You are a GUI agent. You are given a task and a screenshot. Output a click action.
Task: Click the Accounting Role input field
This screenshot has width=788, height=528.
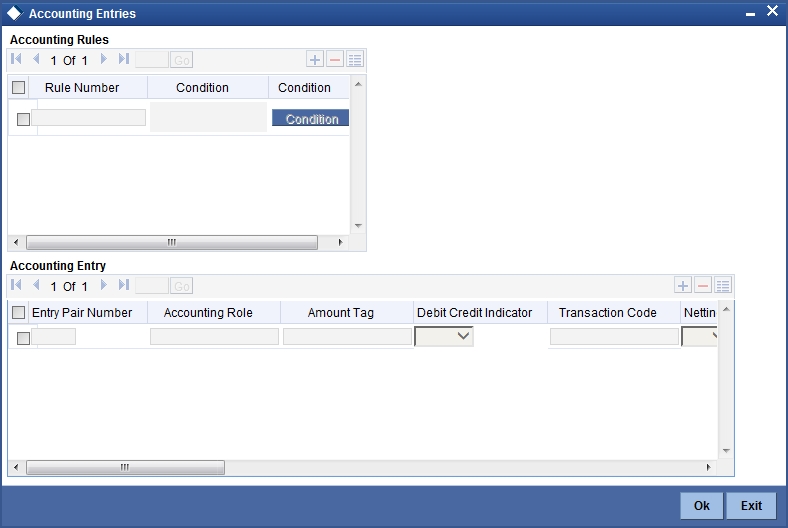click(x=214, y=337)
